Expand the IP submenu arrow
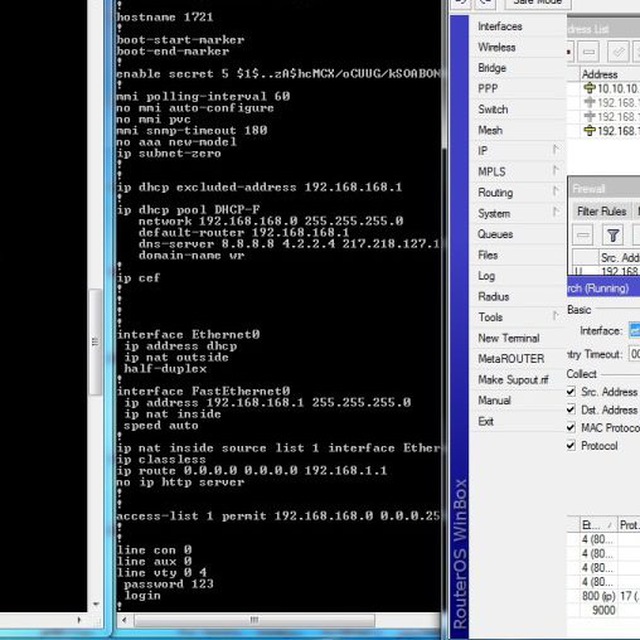 (556, 150)
